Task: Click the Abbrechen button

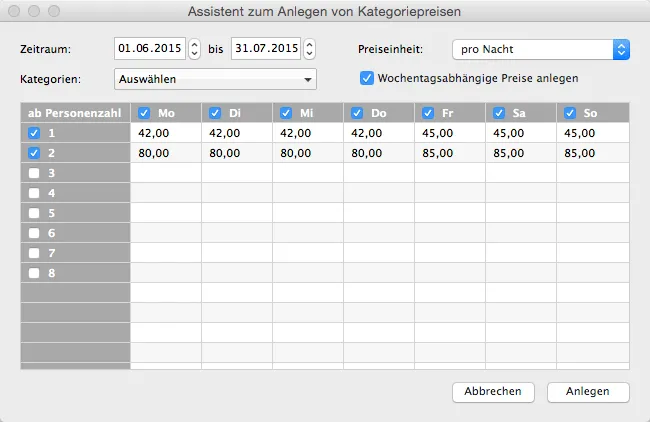Action: 493,392
